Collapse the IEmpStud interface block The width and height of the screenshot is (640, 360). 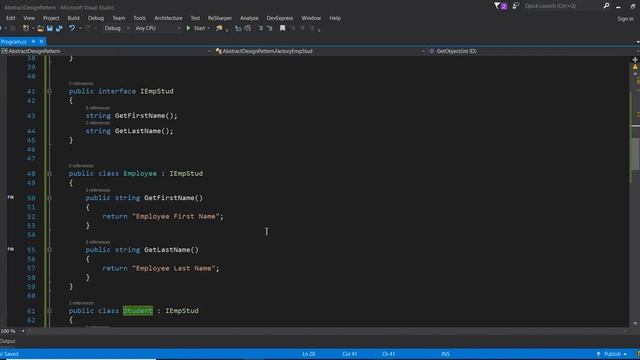point(49,91)
